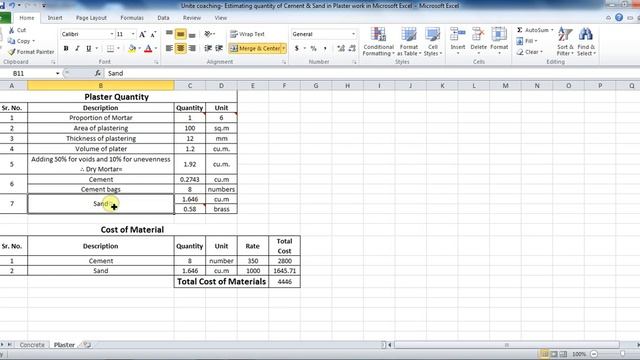Apply the red font color
Screen dimensions: 640x360
(148, 49)
